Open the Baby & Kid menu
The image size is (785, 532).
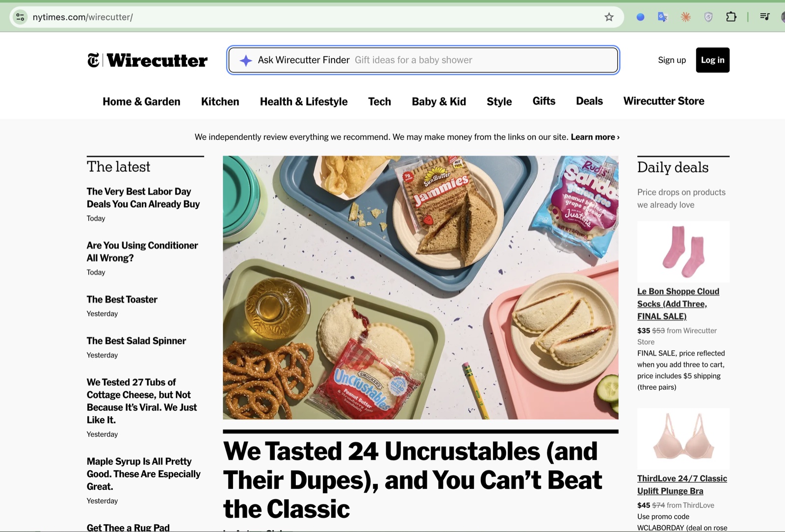pos(439,102)
